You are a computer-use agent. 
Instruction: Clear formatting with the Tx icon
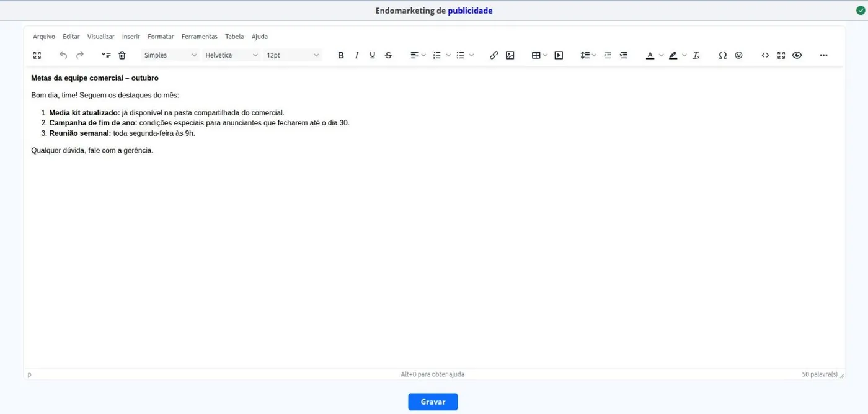pos(696,55)
